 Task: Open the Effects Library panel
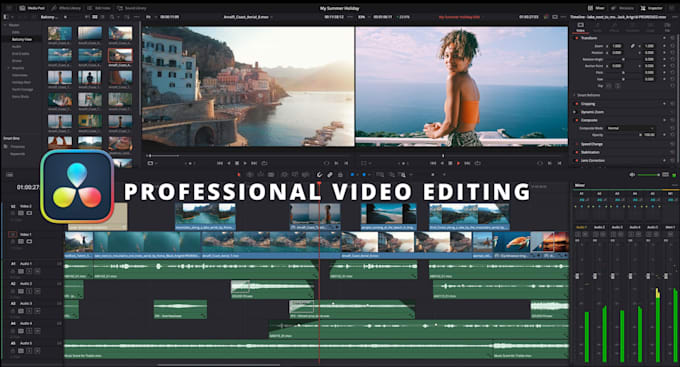(65, 8)
